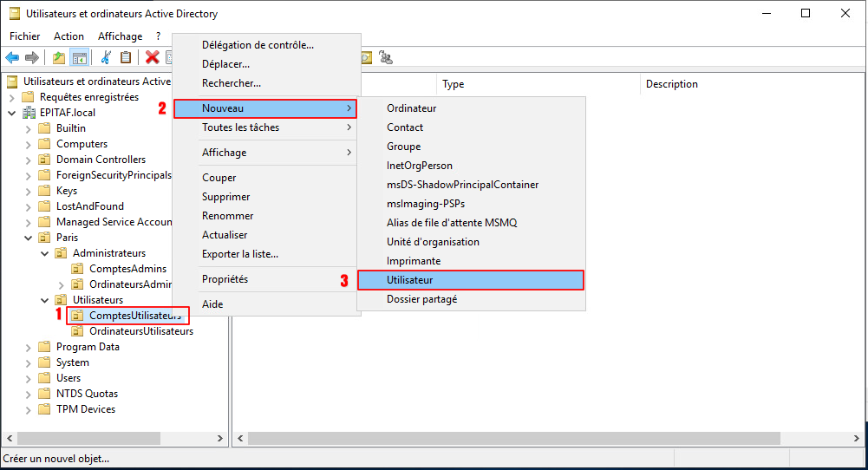Click the Forward arrow toolbar icon
The height and width of the screenshot is (470, 868).
[32, 58]
